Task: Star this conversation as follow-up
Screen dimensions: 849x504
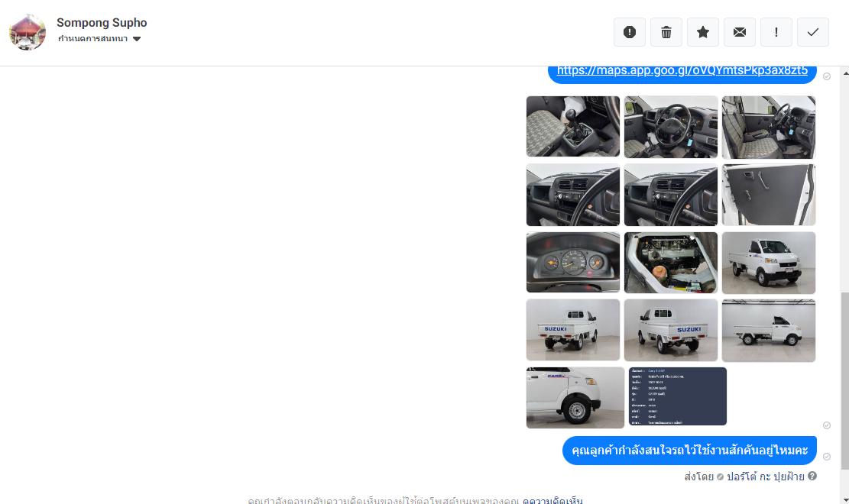Action: 703,33
